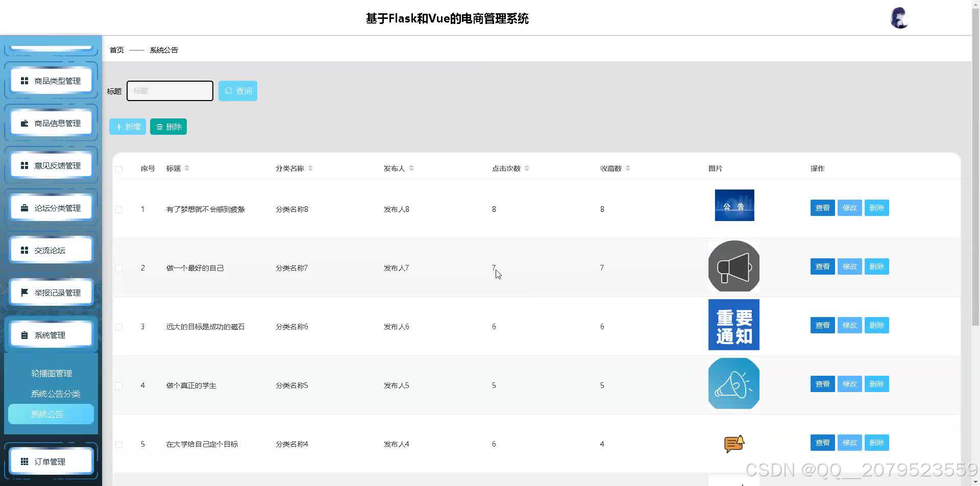This screenshot has width=980, height=486.
Task: Select 轮播图管理 submenu item
Action: 51,373
